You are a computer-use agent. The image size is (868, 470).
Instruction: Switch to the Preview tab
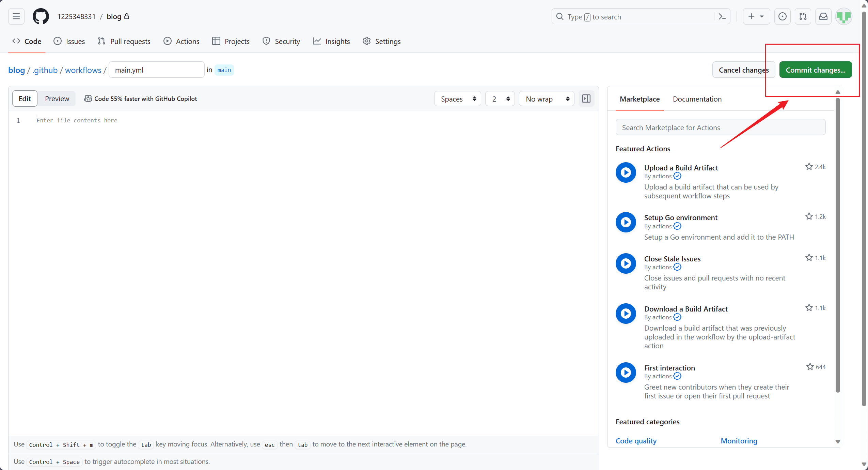[57, 99]
